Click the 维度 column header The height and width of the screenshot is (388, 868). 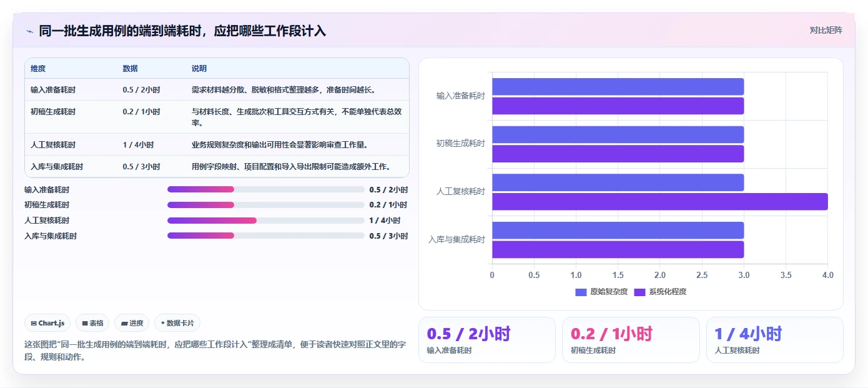(x=38, y=69)
